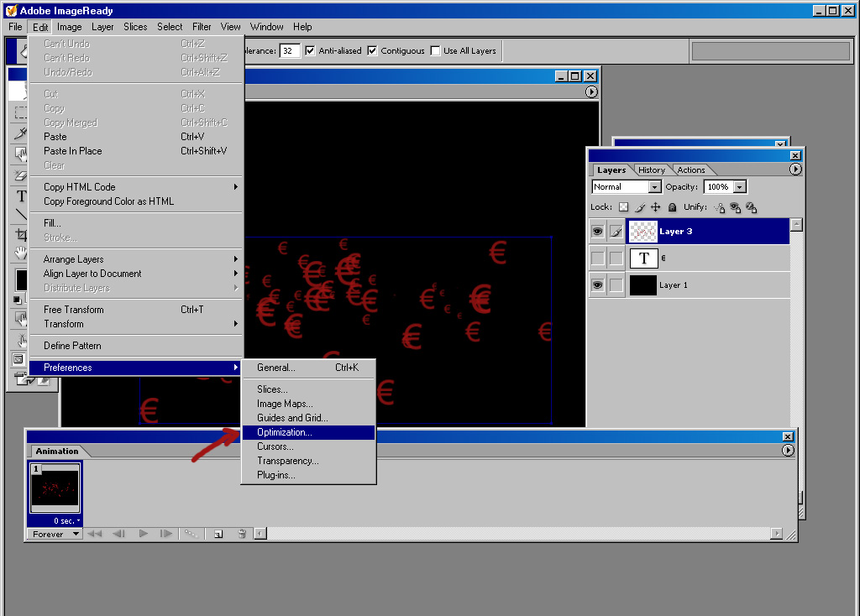Screen dimensions: 860x616
Task: Click Free Transform in the Edit menu
Action: pos(73,310)
